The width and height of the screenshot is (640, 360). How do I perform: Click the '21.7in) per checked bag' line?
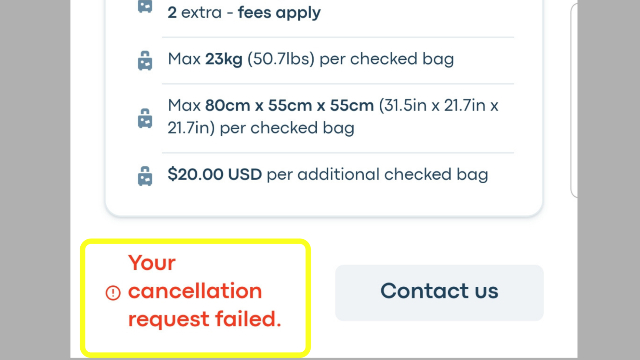261,128
